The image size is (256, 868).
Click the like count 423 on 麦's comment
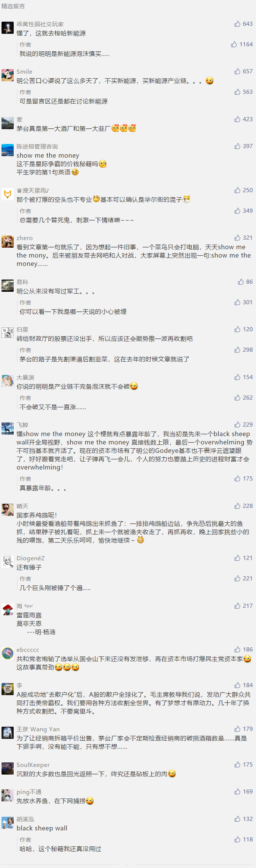point(248,119)
